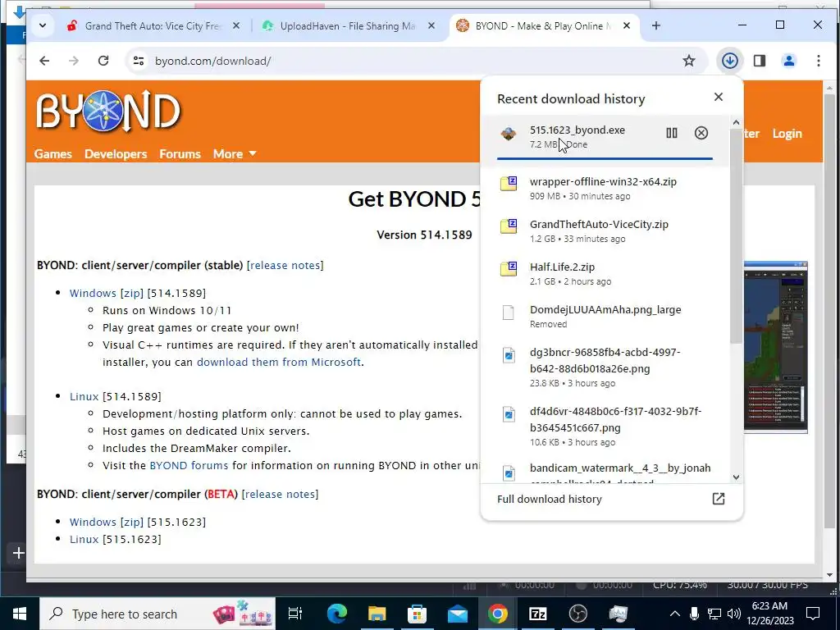Open GrandTheftAuto-ViceCity.zip download entry
Image resolution: width=840 pixels, height=630 pixels.
605,231
